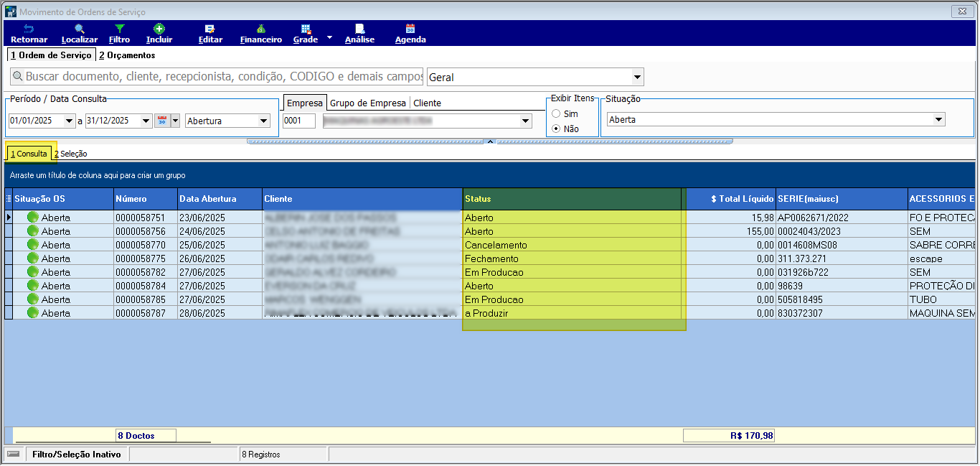Expand the Geral search scope dropdown
This screenshot has height=466, width=980.
coord(637,77)
